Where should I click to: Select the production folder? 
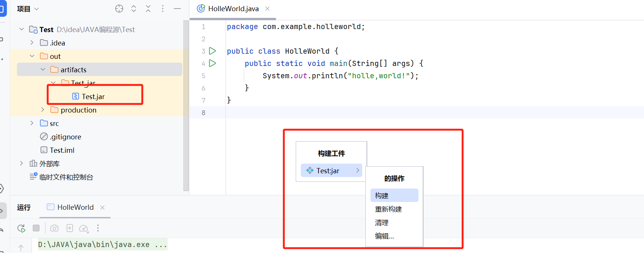click(x=79, y=110)
